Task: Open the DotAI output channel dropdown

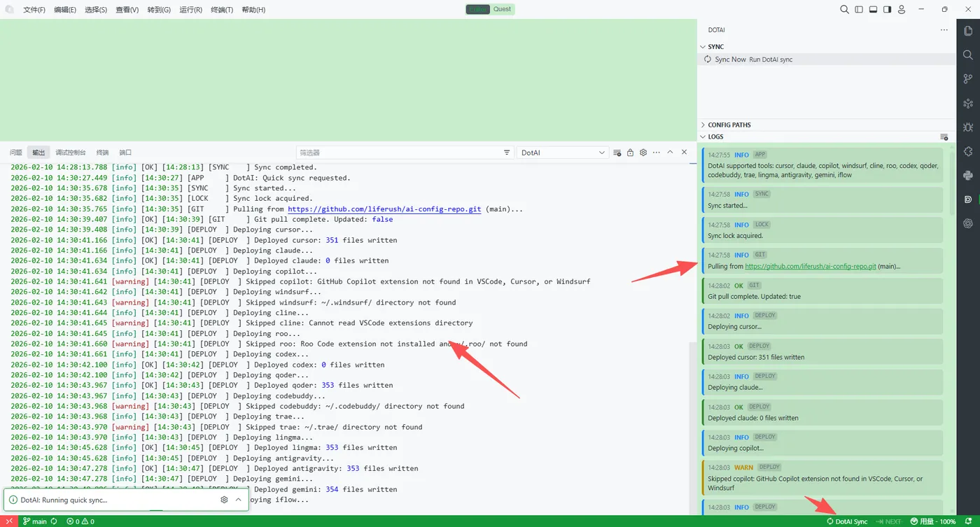Action: [562, 153]
